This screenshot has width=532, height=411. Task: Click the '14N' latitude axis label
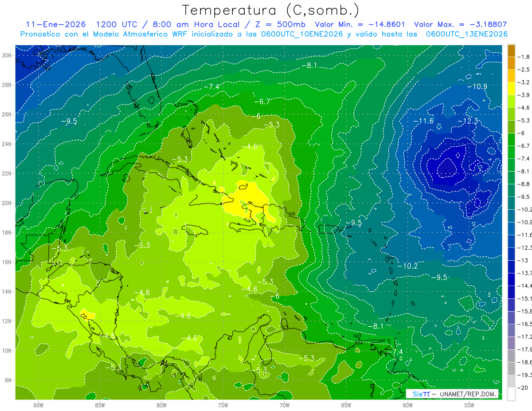(8, 292)
